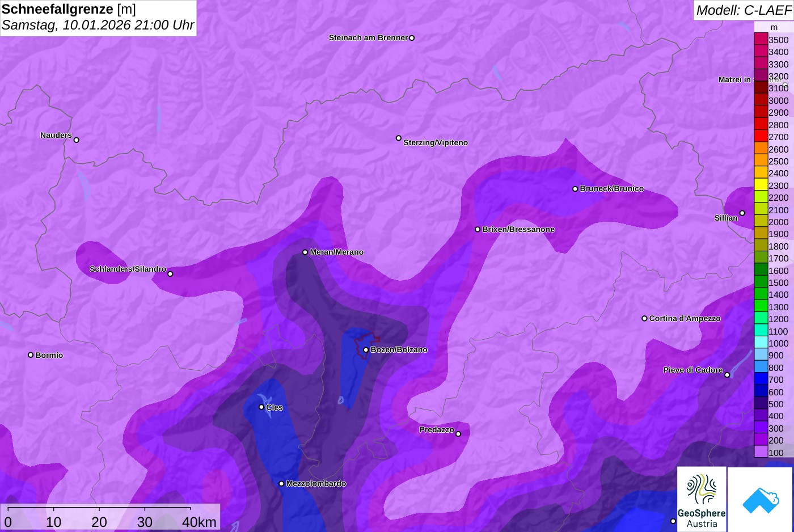Click the Sterzing/Vipiteno marker dot
Viewport: 794px width, 532px height.
tap(399, 138)
